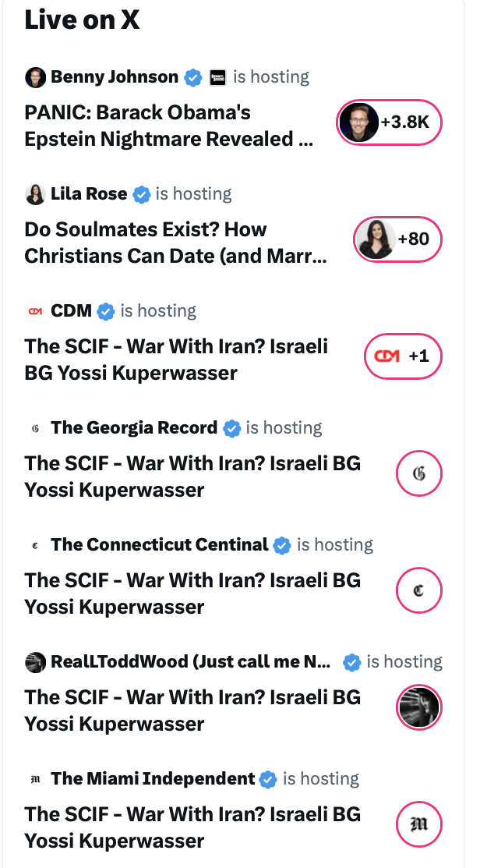Join The Connecticut Centinal's circled live avatar
This screenshot has width=480, height=868.
pyautogui.click(x=419, y=590)
